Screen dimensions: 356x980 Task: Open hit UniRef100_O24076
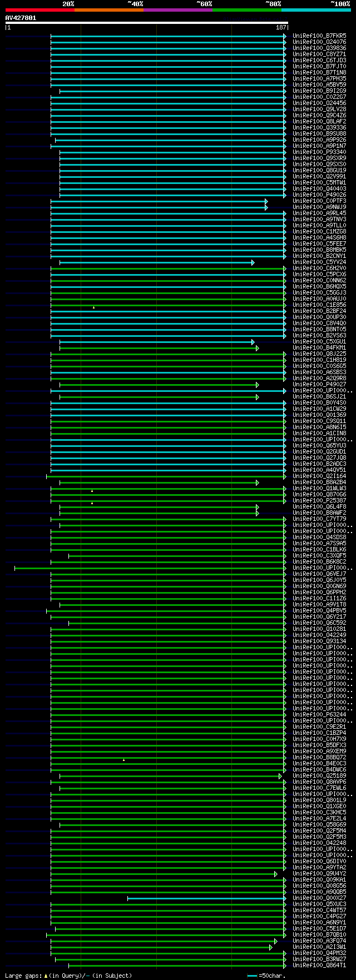[x=319, y=42]
